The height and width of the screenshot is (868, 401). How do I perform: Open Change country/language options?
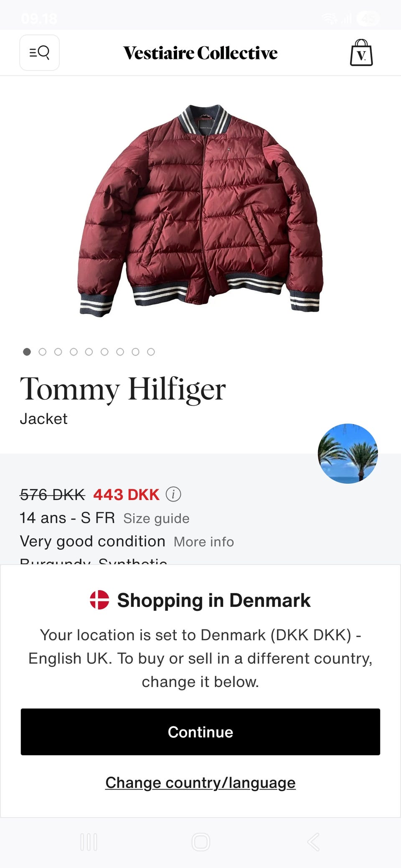200,782
